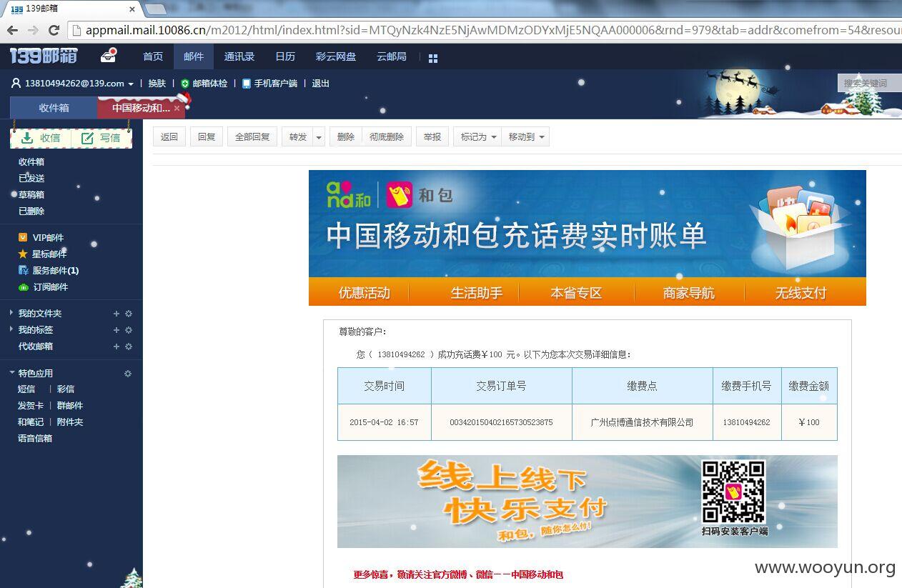This screenshot has height=588, width=902.
Task: Open the 已发送 folder
Action: 31,178
